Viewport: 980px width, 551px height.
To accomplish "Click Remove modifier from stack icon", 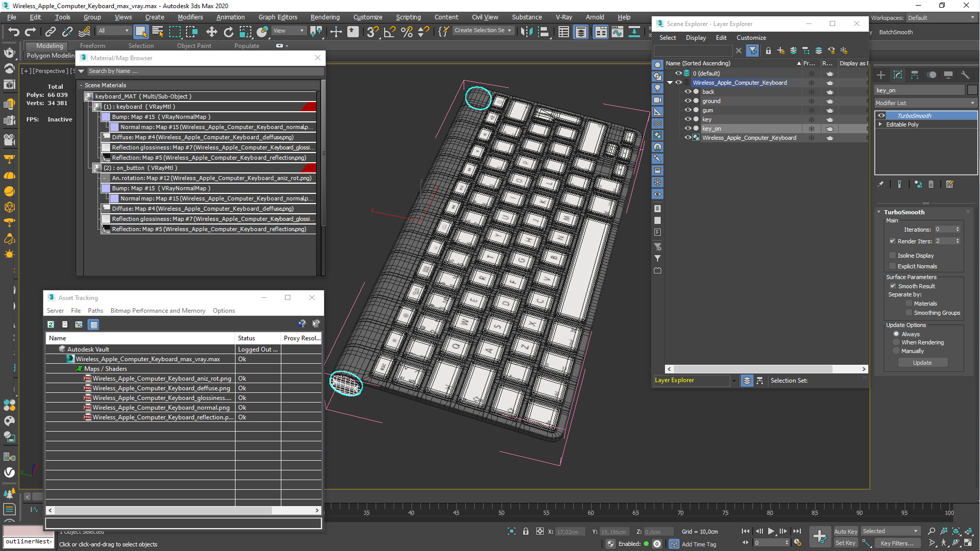I will (x=931, y=184).
